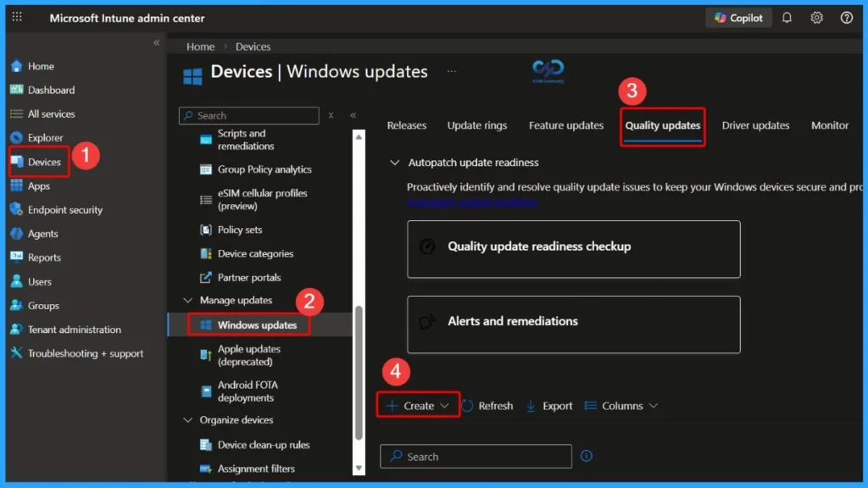
Task: Switch to the Update rings tab
Action: [x=476, y=125]
